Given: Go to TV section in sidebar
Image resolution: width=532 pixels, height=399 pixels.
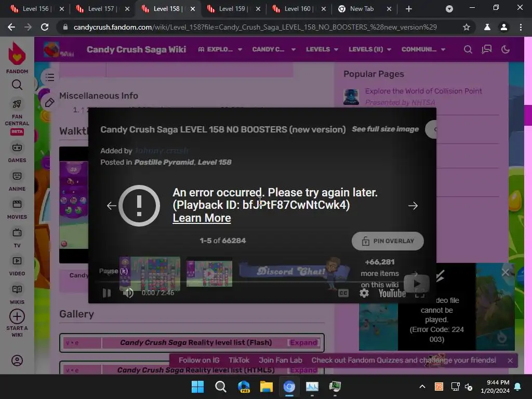Looking at the screenshot, I should (17, 237).
